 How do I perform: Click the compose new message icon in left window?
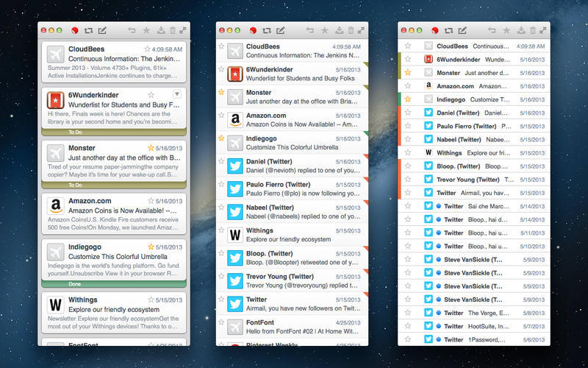pyautogui.click(x=102, y=30)
